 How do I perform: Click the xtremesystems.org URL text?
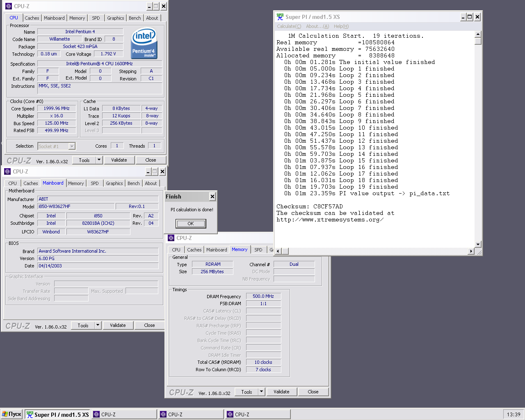[x=330, y=219]
